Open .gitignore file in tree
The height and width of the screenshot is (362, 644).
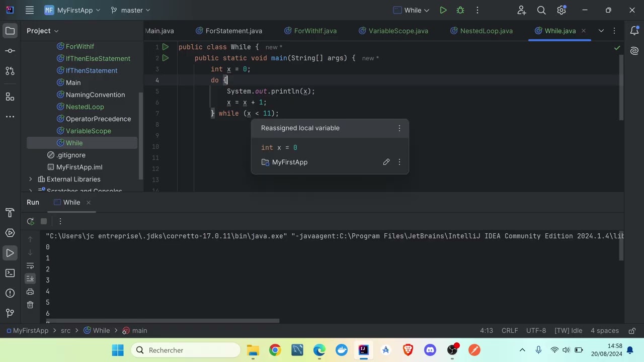click(x=71, y=155)
